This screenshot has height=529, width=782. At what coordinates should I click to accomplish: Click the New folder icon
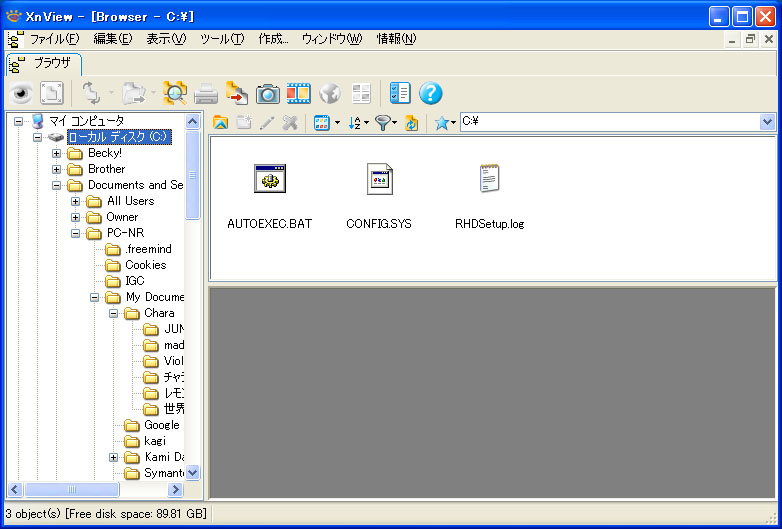click(x=243, y=122)
